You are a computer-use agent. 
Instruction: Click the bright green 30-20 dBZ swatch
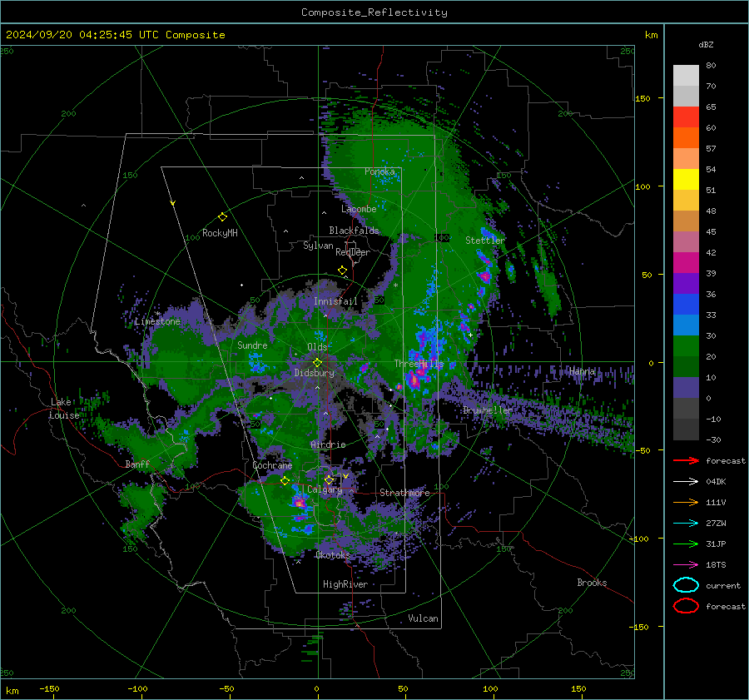click(686, 346)
